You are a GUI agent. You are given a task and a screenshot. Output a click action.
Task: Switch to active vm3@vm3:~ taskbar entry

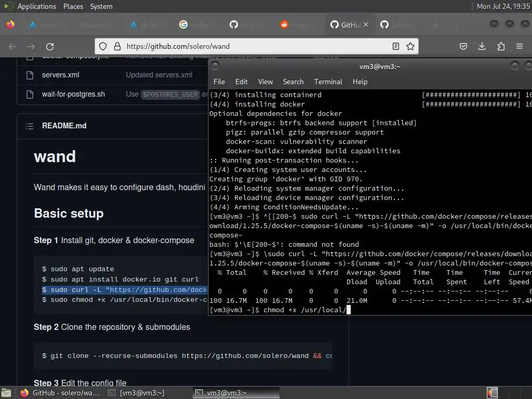[236, 393]
